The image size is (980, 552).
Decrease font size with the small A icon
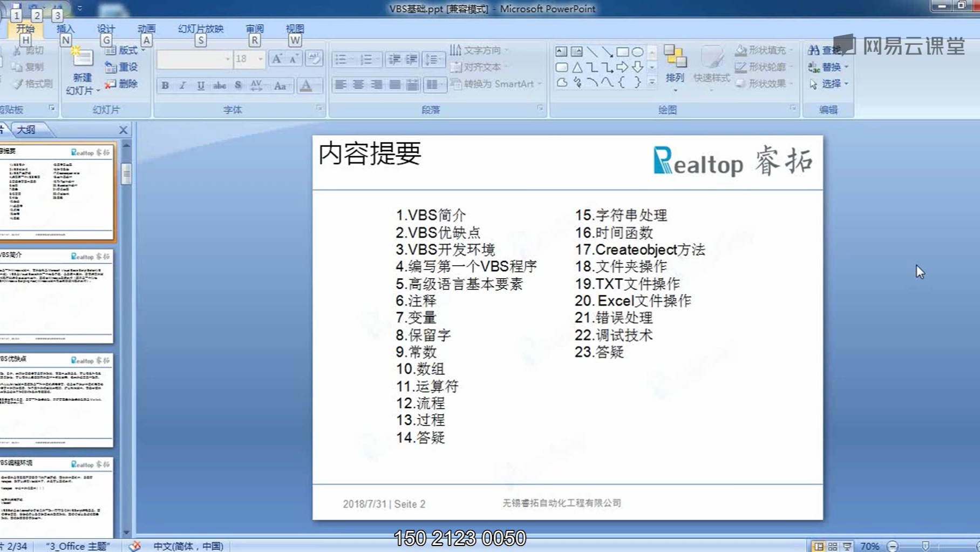294,59
